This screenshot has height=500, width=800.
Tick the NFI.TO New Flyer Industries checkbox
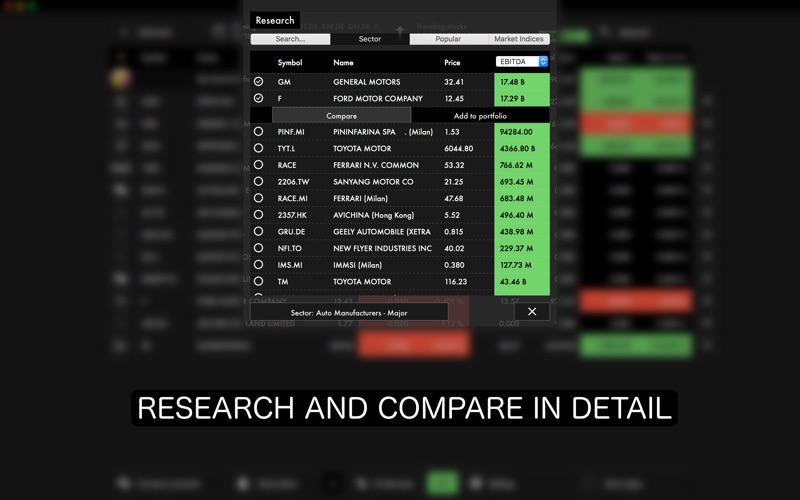tap(259, 248)
